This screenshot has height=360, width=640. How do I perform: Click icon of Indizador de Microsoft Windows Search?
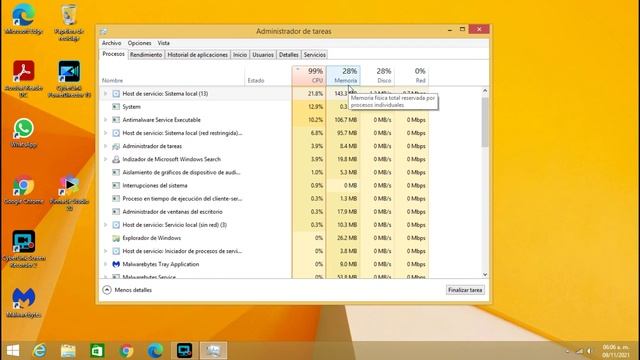click(x=116, y=159)
